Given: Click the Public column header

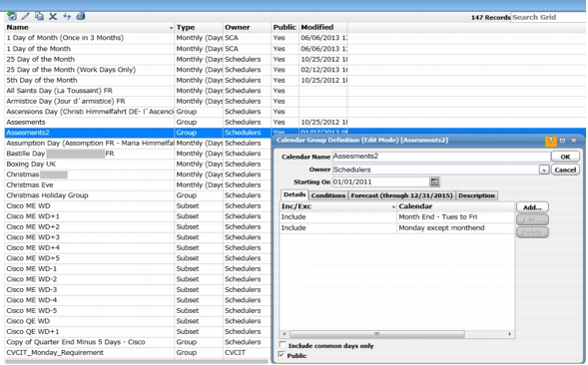Looking at the screenshot, I should pyautogui.click(x=285, y=27).
